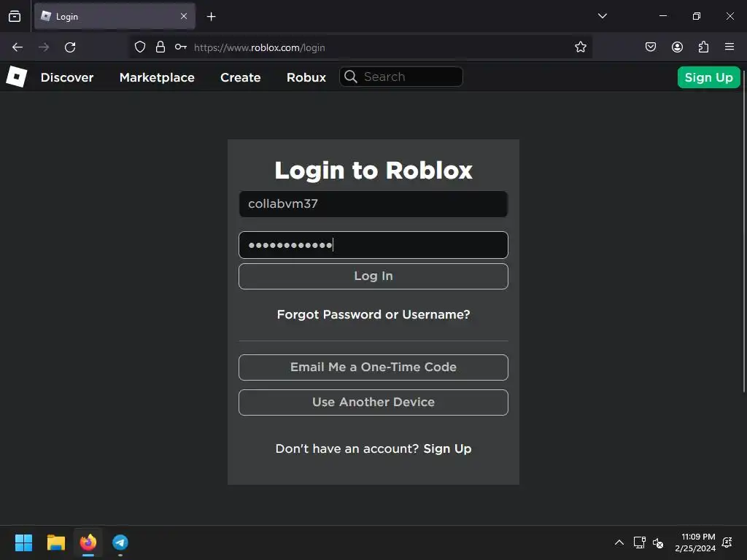Screen dimensions: 747x560
Task: Open the clock and date in taskbar
Action: pos(694,542)
